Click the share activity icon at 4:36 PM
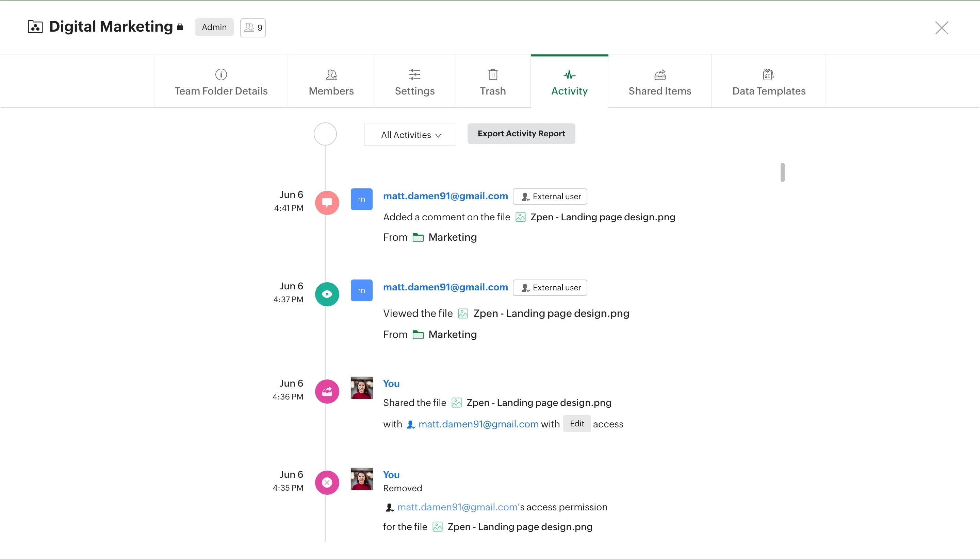980x559 pixels. pyautogui.click(x=327, y=391)
